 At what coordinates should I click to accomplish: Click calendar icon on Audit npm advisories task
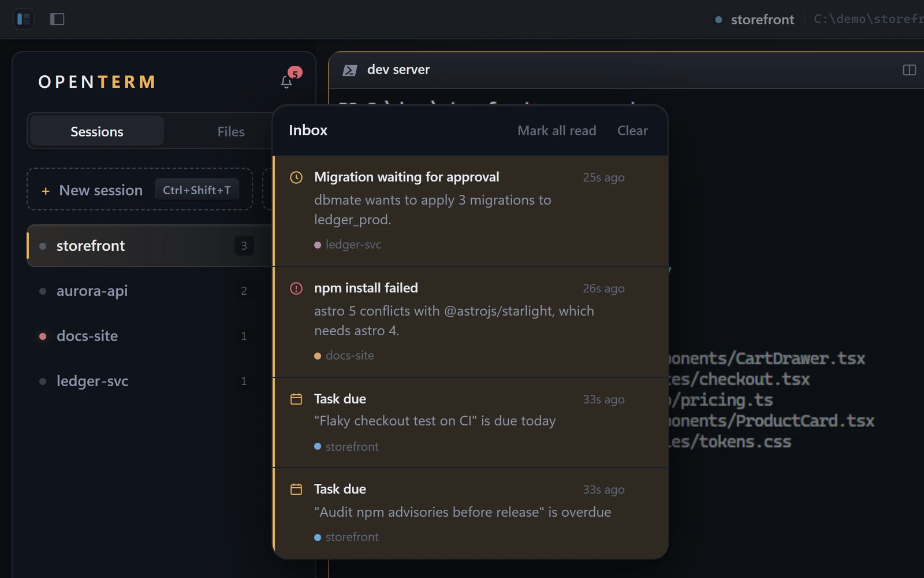pyautogui.click(x=296, y=489)
